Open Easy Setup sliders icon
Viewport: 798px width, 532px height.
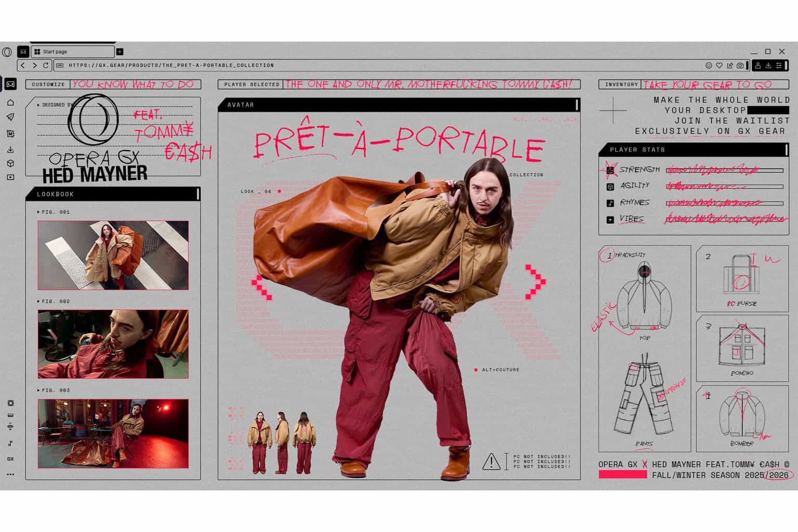click(779, 65)
